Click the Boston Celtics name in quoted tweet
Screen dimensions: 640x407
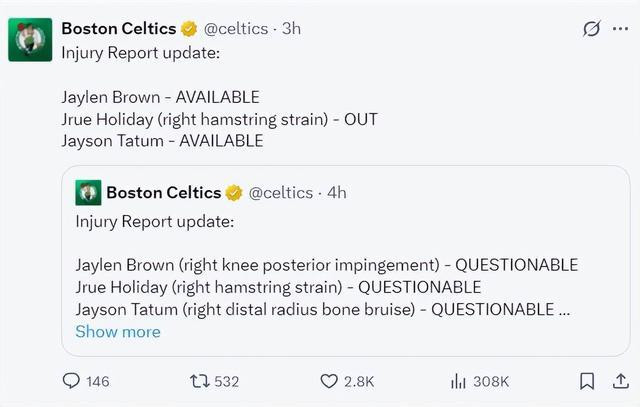pos(164,193)
